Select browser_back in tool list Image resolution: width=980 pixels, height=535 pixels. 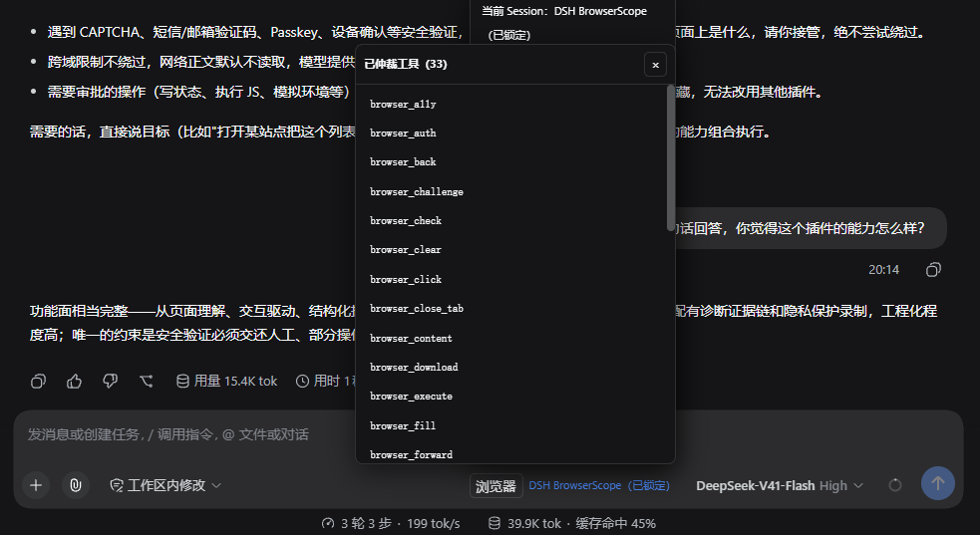pyautogui.click(x=403, y=161)
